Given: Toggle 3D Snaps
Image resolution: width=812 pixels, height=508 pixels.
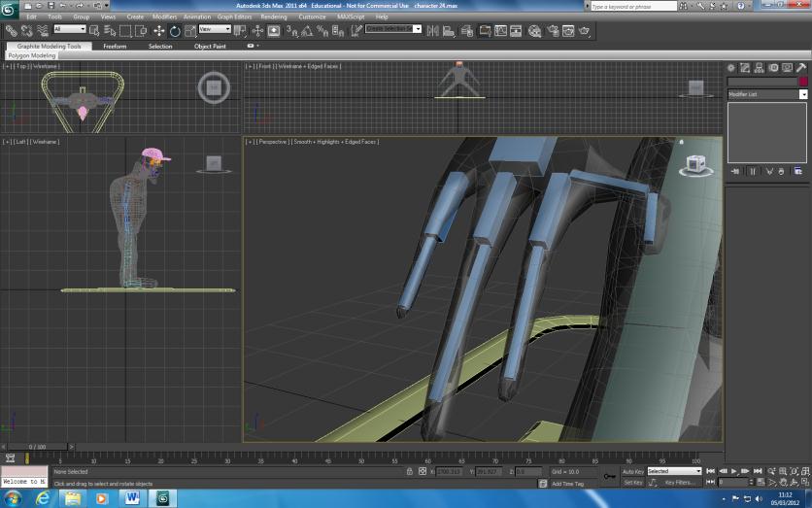Looking at the screenshot, I should pos(292,31).
